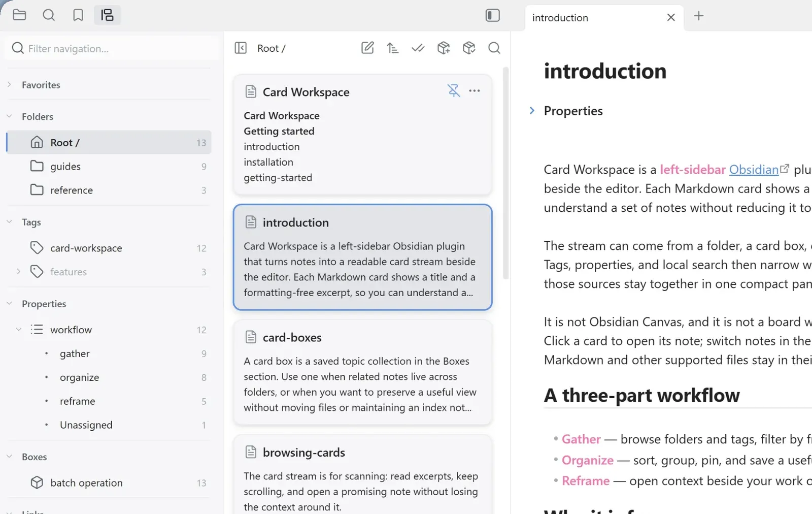This screenshot has width=812, height=514.
Task: Click the add-to-box cube plus icon
Action: coord(444,48)
